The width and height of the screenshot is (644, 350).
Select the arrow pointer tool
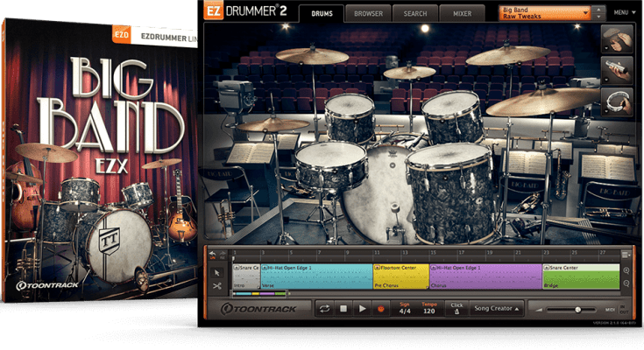click(217, 272)
